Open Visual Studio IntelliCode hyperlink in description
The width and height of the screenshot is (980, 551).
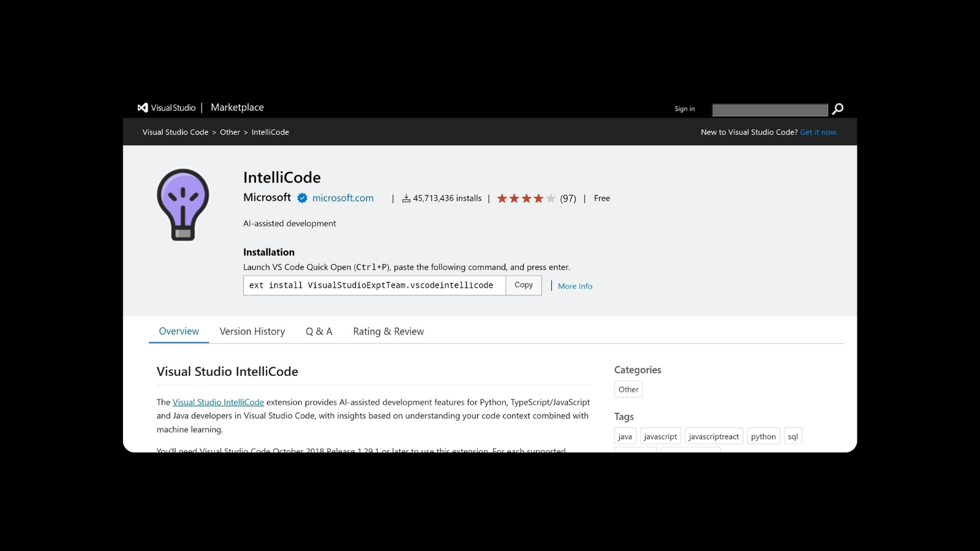point(218,402)
